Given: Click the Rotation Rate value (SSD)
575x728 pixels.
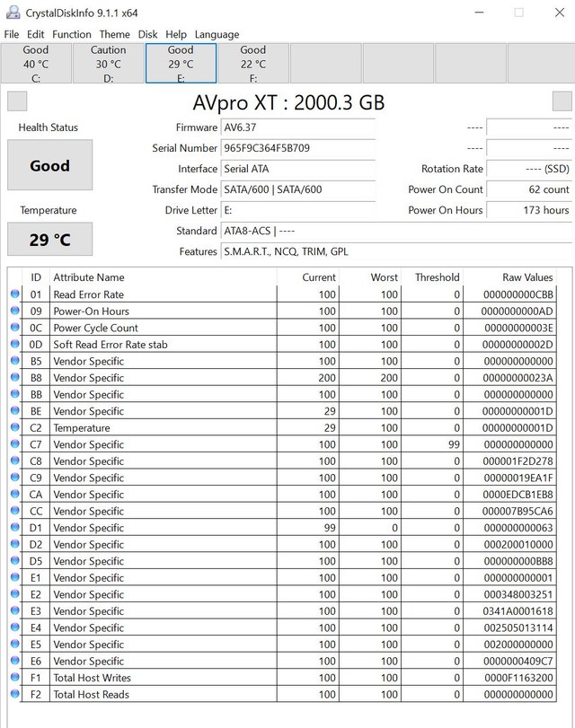Looking at the screenshot, I should tap(529, 169).
